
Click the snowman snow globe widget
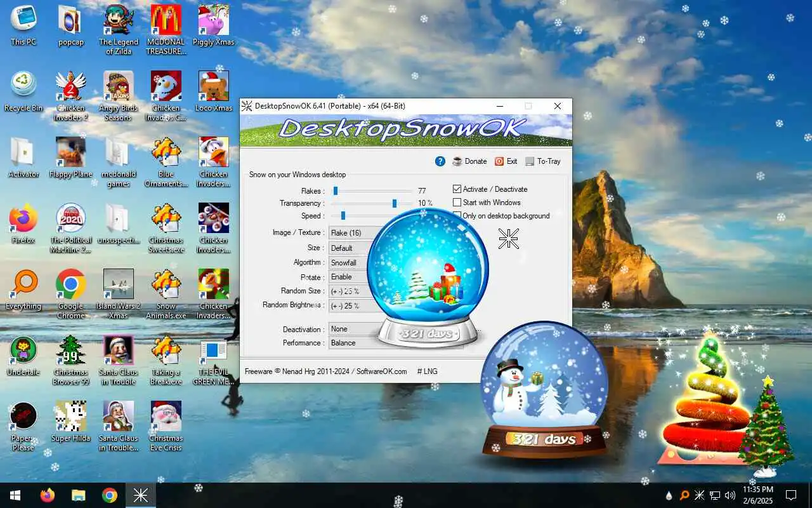pos(545,389)
